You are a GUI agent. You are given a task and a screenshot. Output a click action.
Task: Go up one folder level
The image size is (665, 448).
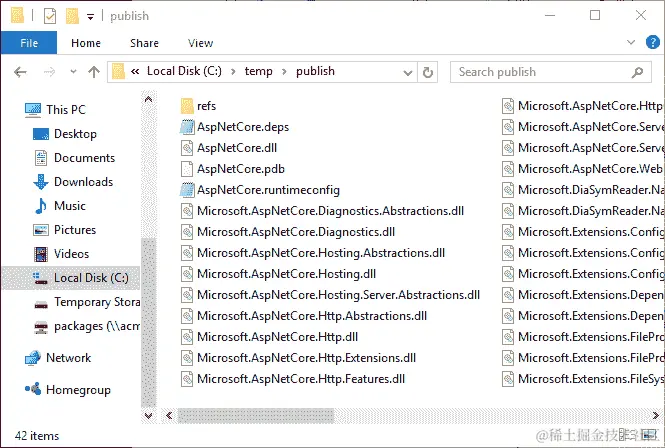94,72
